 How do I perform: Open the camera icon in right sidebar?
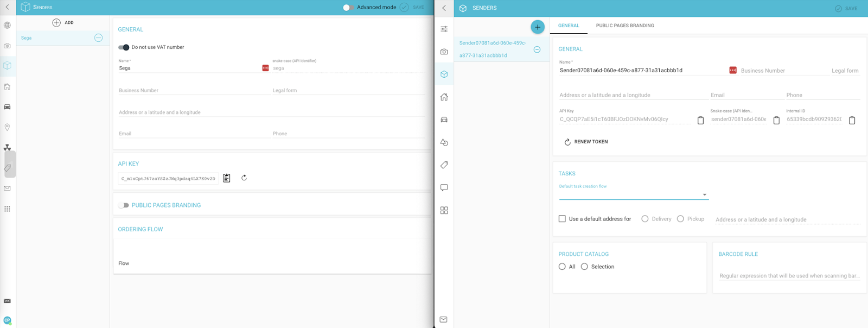coord(444,52)
